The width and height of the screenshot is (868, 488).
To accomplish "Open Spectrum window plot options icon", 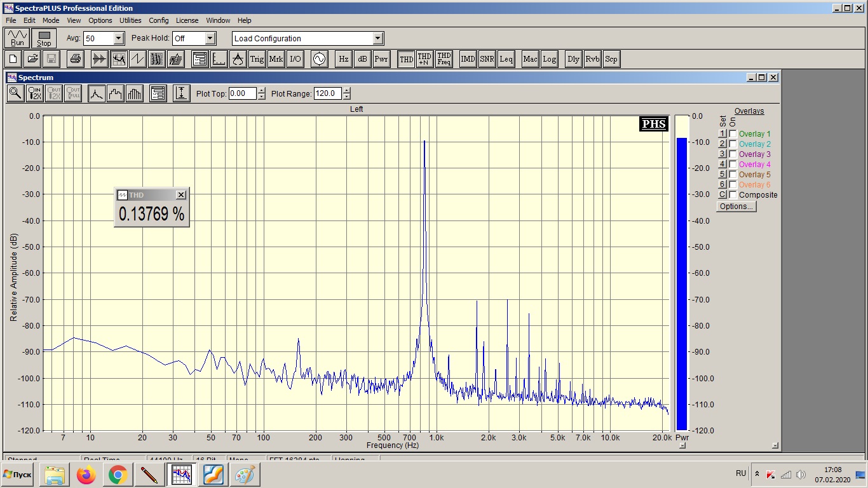I will (158, 93).
